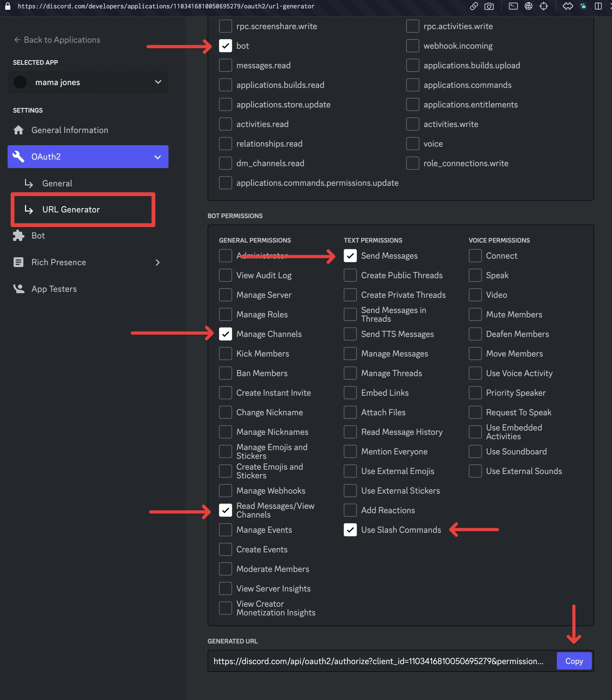
Task: Click the General Information home icon
Action: pos(18,130)
